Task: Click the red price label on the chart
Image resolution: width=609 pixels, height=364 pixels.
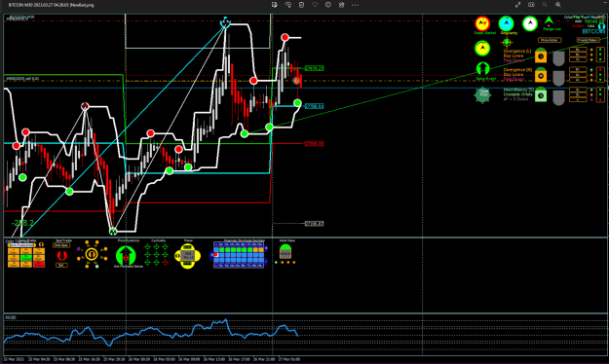Action: point(314,144)
